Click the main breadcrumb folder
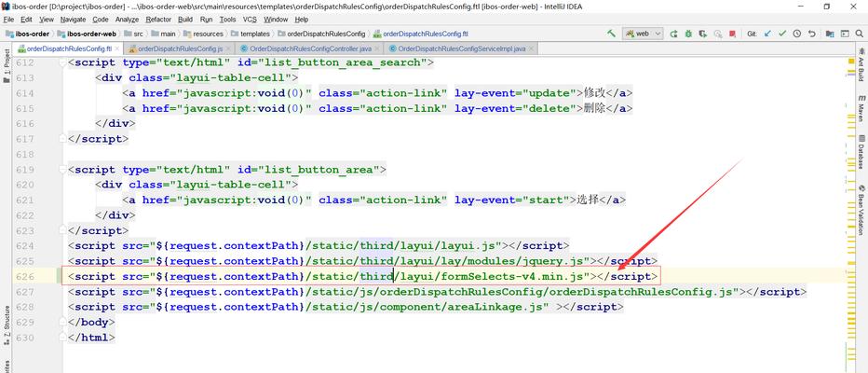Screen dimensions: 868x373 click(x=163, y=34)
